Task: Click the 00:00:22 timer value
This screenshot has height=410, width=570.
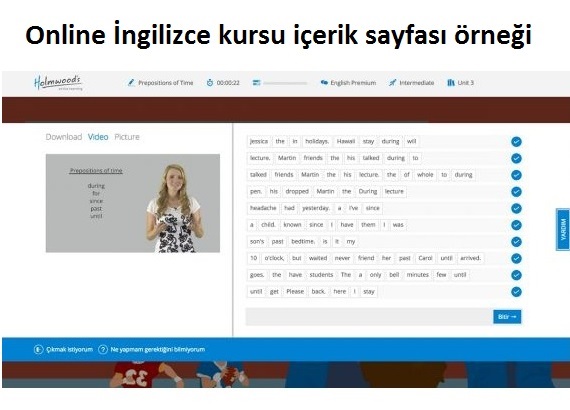Action: [228, 83]
